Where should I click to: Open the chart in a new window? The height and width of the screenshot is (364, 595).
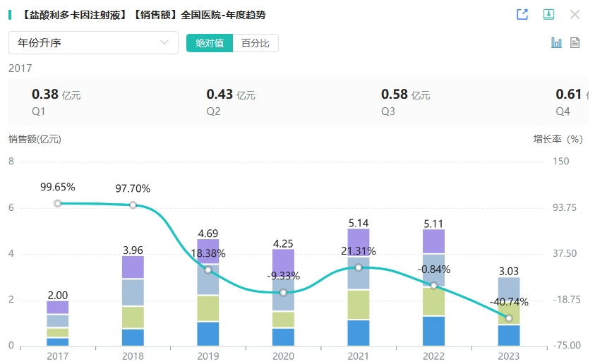[522, 14]
